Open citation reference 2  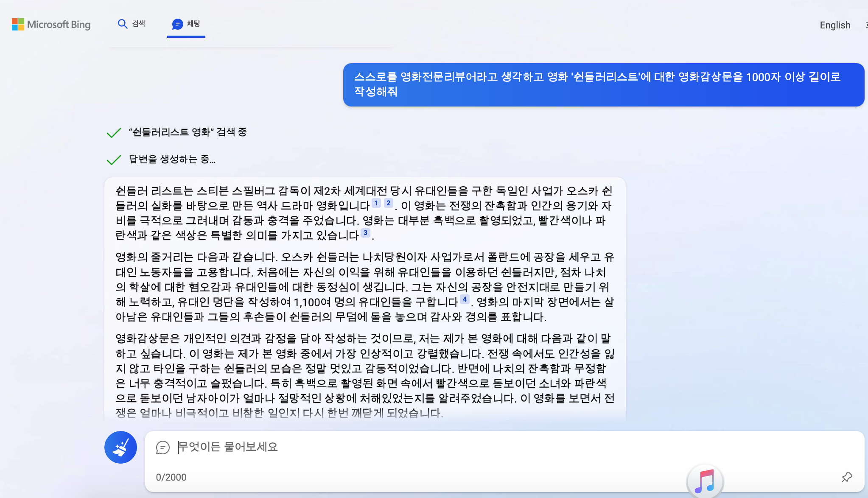[388, 203]
